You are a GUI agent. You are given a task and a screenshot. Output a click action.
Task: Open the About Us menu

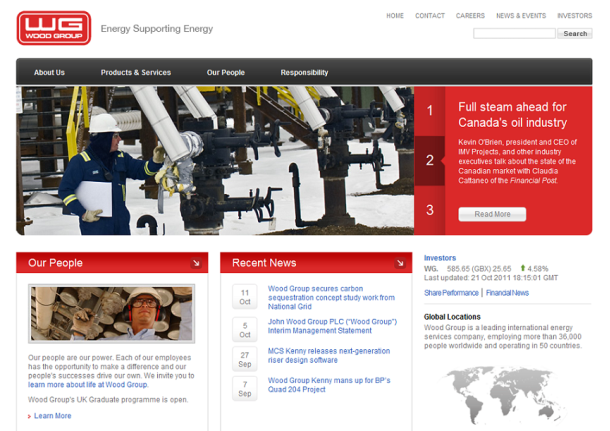click(49, 72)
